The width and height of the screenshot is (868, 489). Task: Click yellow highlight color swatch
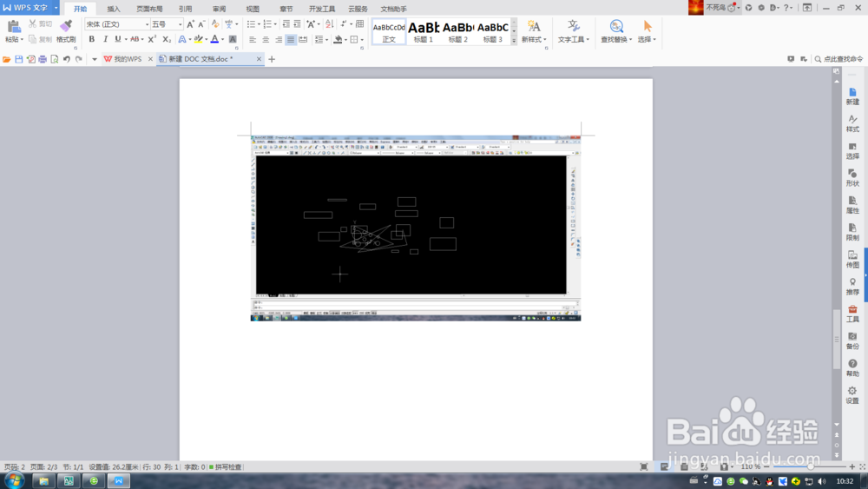coord(198,39)
